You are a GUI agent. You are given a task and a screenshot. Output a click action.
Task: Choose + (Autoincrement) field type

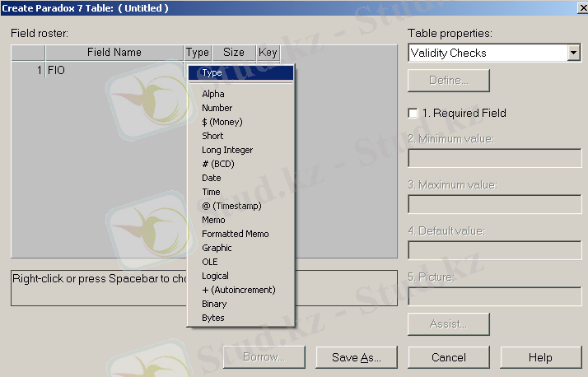click(x=240, y=290)
